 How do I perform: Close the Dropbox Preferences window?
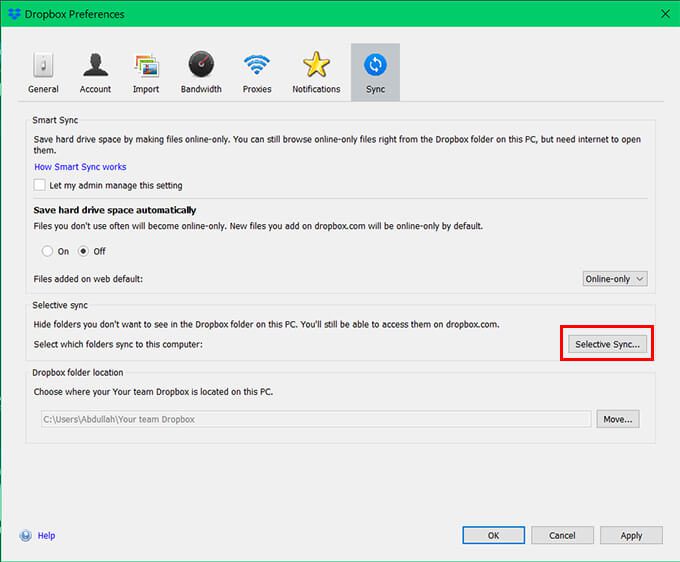(x=665, y=14)
